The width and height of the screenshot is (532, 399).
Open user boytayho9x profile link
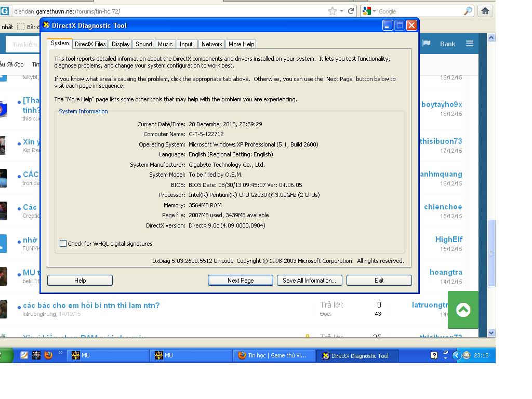tap(442, 104)
